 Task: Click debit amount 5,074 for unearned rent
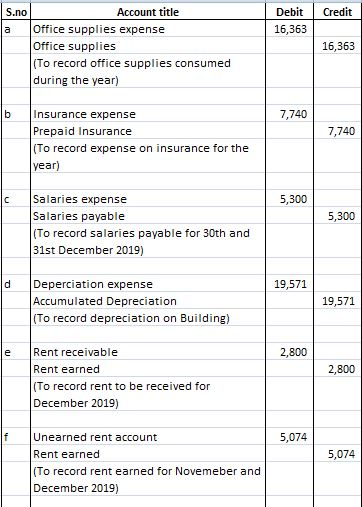coord(289,437)
